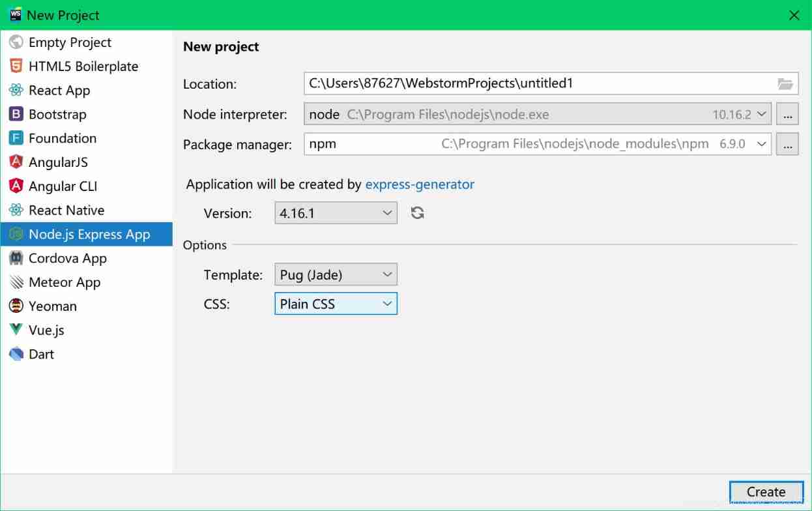Click the Cordova App robot icon
The height and width of the screenshot is (511, 812).
tap(16, 258)
